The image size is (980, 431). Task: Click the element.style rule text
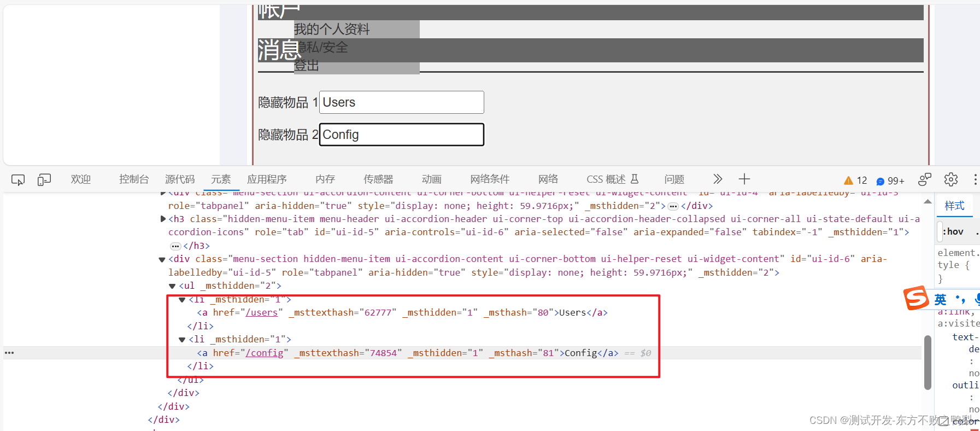958,259
